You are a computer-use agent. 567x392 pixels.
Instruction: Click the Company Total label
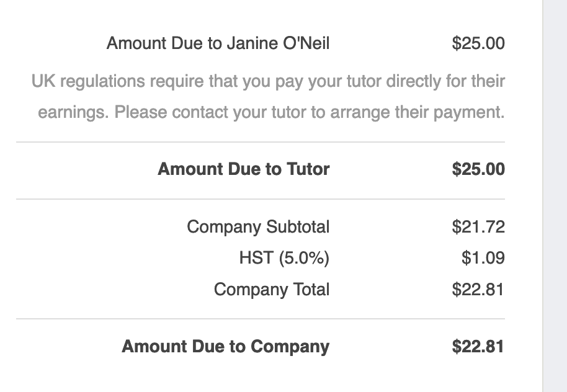click(272, 290)
